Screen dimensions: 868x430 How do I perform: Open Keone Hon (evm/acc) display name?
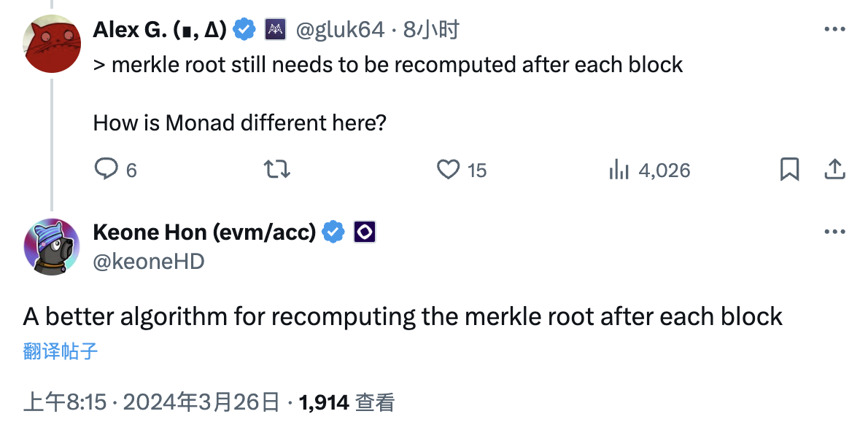click(x=205, y=232)
